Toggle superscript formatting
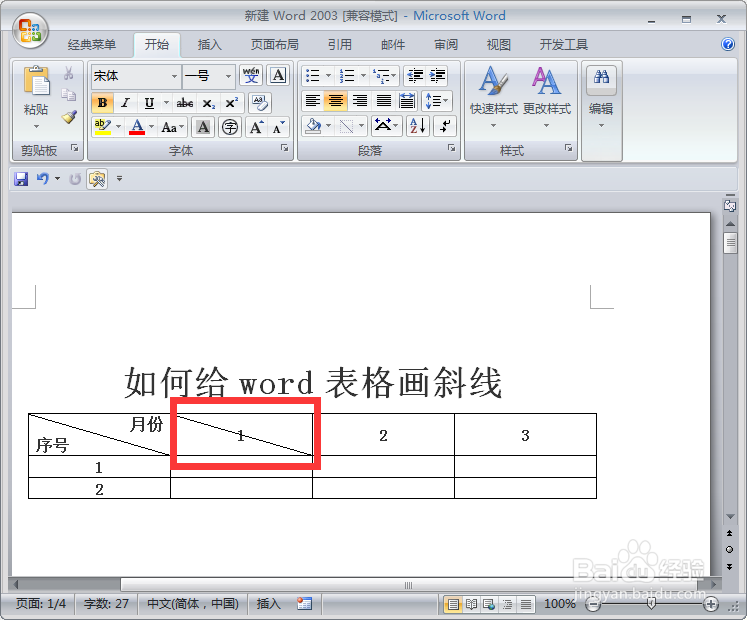 coord(232,102)
